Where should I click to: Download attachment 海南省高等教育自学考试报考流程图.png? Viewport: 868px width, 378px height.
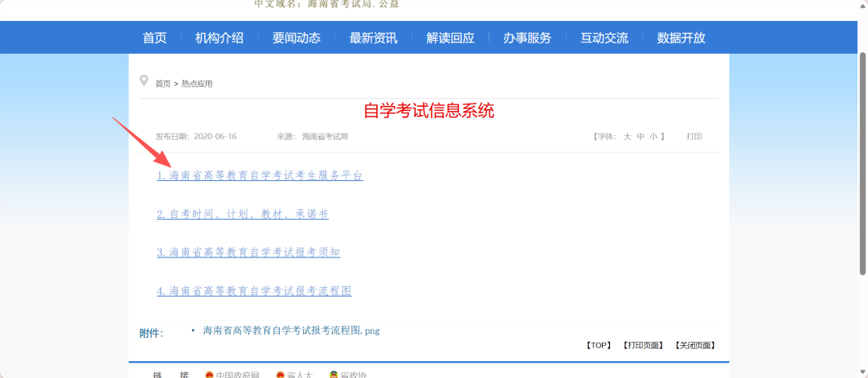click(291, 331)
